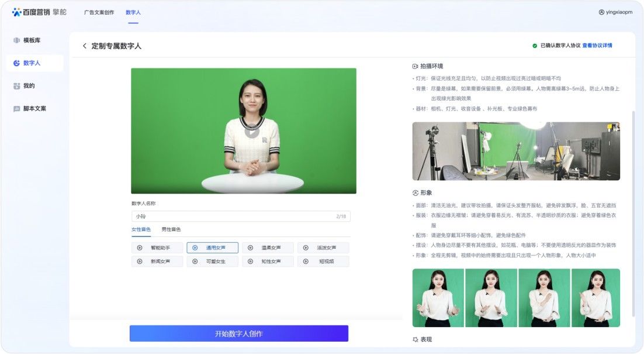
Task: Click the yingxiaopm account name
Action: tap(619, 12)
